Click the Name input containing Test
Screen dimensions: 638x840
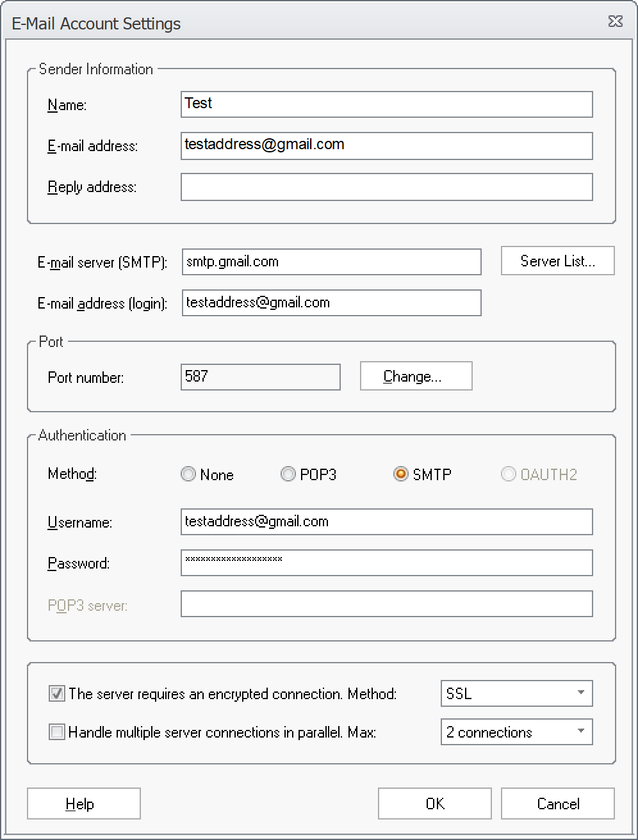[x=386, y=104]
